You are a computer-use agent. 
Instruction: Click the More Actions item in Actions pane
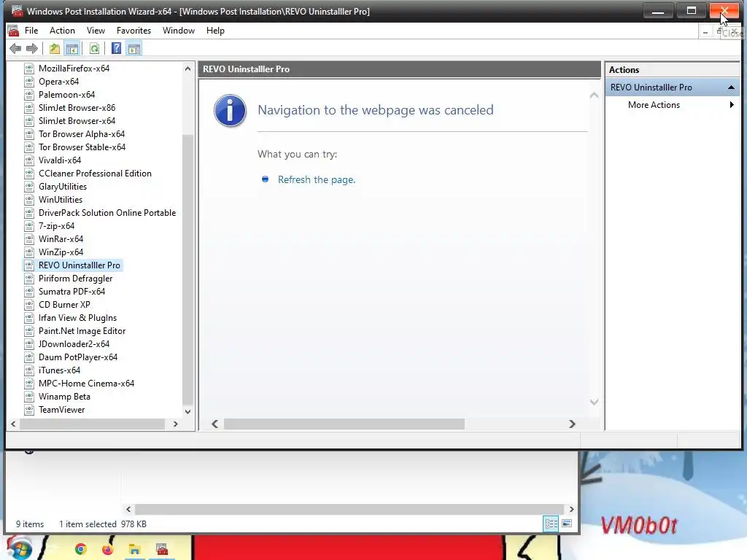click(654, 105)
